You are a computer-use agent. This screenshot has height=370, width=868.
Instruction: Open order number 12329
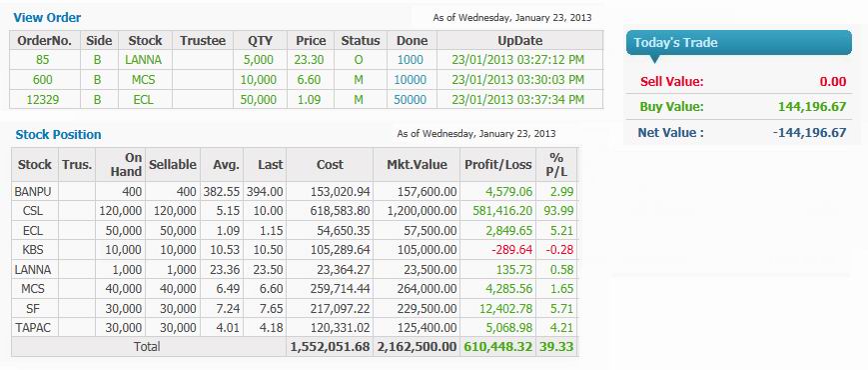coord(42,100)
